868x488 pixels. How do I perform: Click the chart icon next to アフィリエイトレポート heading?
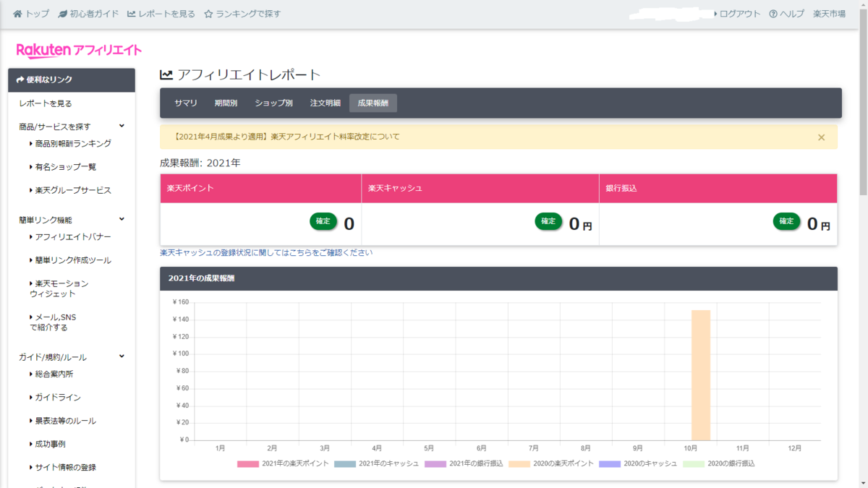pyautogui.click(x=166, y=74)
